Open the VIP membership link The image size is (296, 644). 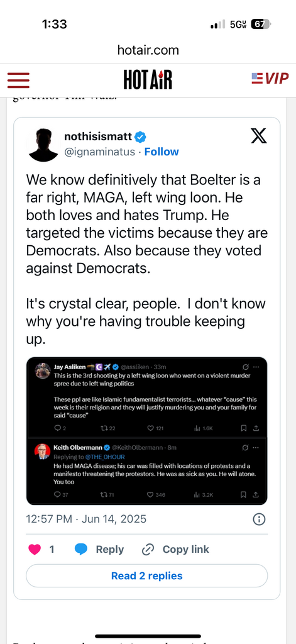point(270,78)
